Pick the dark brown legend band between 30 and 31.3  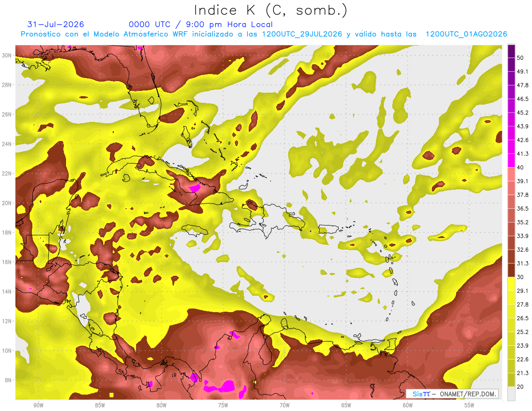tap(511, 270)
